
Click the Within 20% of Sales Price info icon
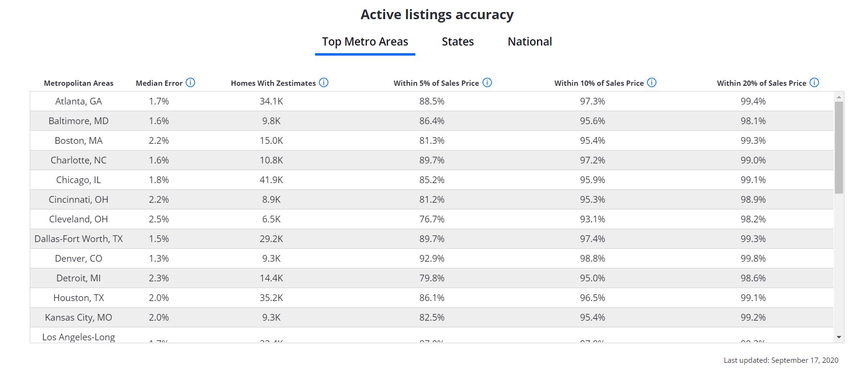[814, 82]
